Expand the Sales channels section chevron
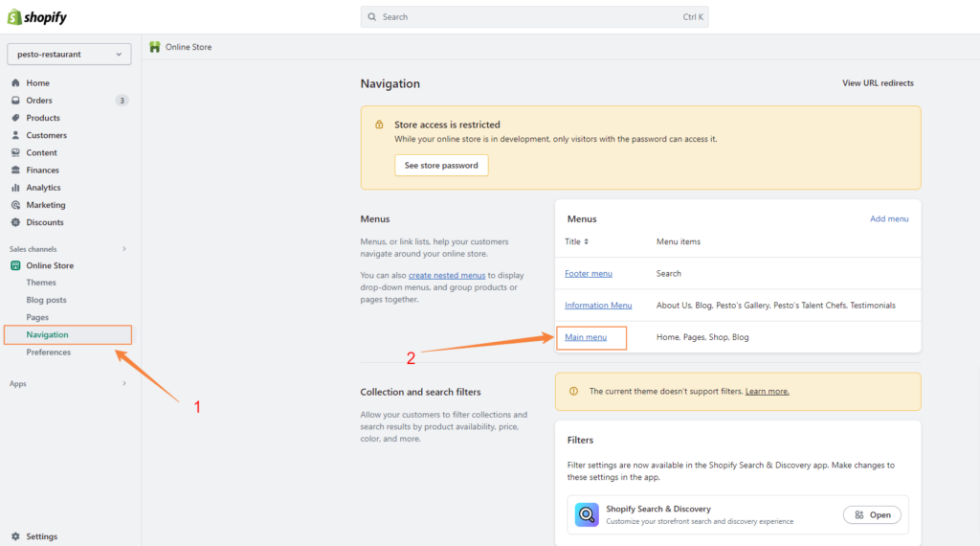The width and height of the screenshot is (980, 546). [123, 249]
